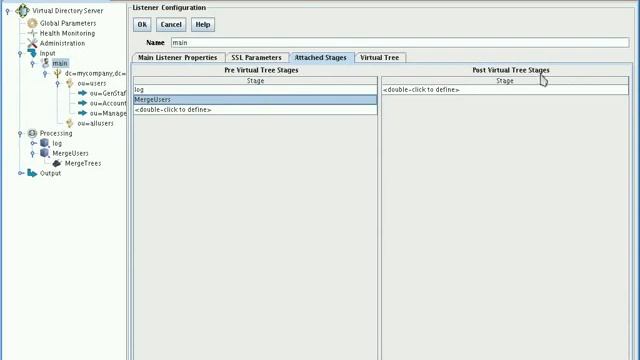This screenshot has width=640, height=360.
Task: Collapse the main listener node
Action: [x=33, y=64]
